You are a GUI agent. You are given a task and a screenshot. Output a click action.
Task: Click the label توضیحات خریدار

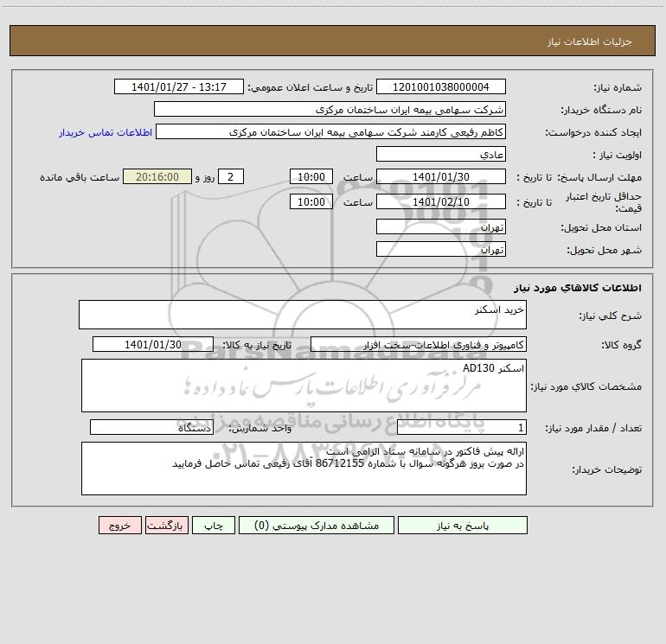[606, 469]
